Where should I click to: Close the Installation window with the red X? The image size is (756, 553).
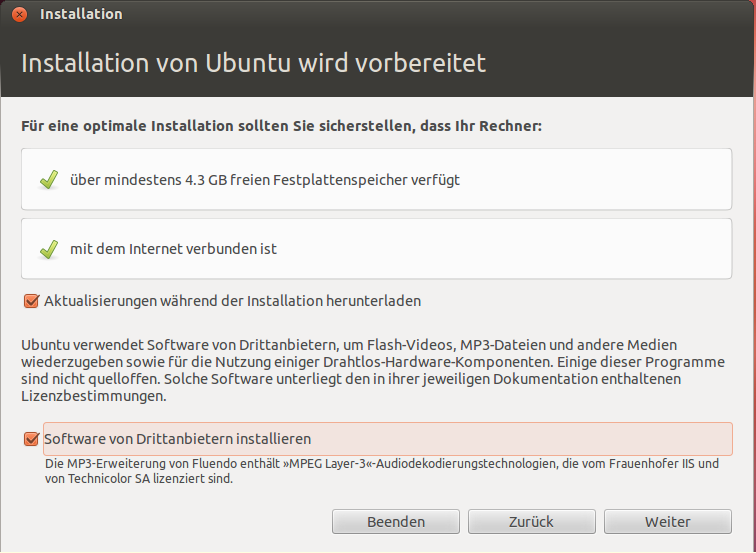click(19, 14)
